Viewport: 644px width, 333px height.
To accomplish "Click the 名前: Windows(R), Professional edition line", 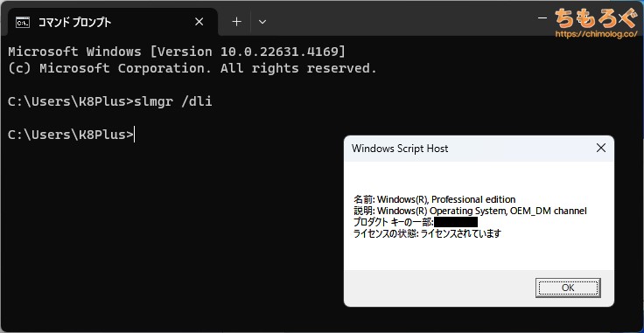I will pos(435,200).
